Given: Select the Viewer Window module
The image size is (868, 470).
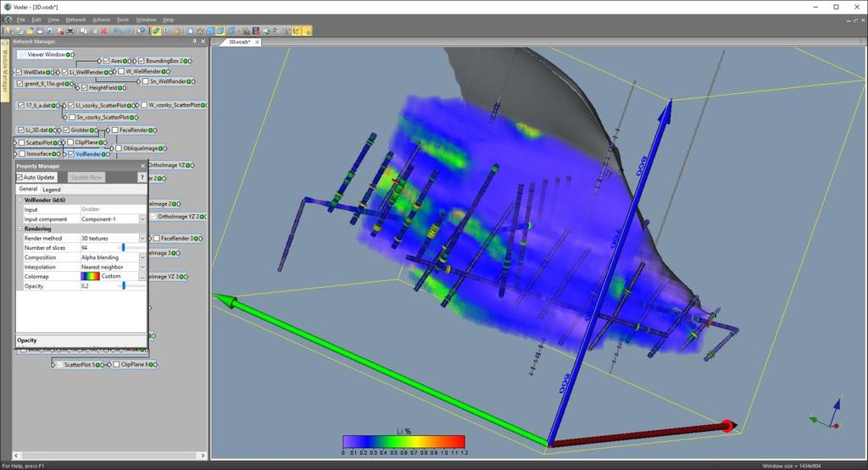Looking at the screenshot, I should point(45,55).
